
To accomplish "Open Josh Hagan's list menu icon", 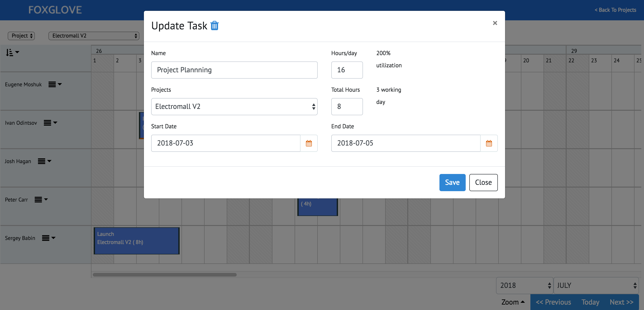I will coord(44,161).
